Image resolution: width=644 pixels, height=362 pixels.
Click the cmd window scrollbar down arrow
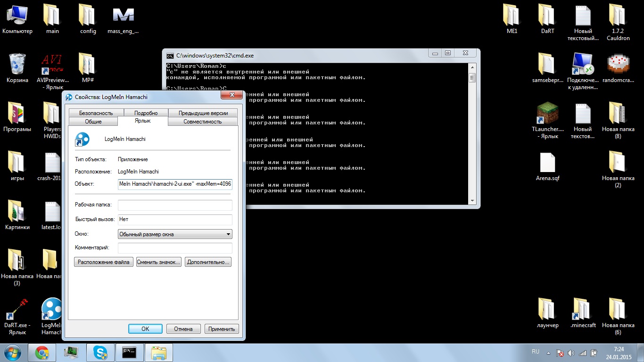click(473, 201)
